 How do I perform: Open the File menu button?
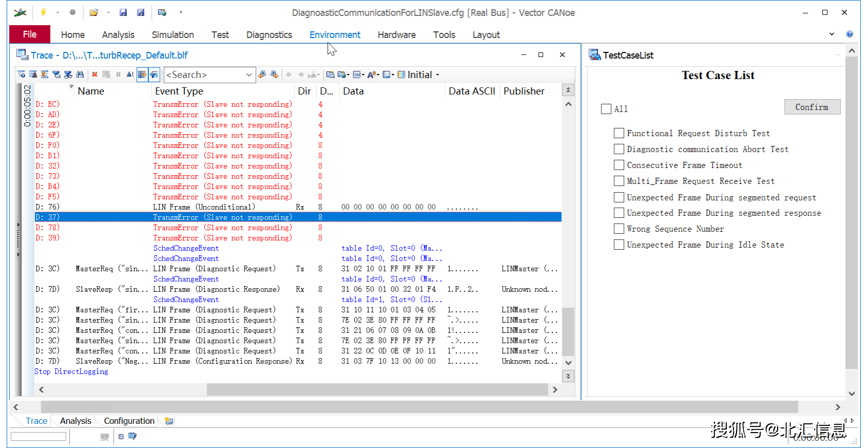30,34
